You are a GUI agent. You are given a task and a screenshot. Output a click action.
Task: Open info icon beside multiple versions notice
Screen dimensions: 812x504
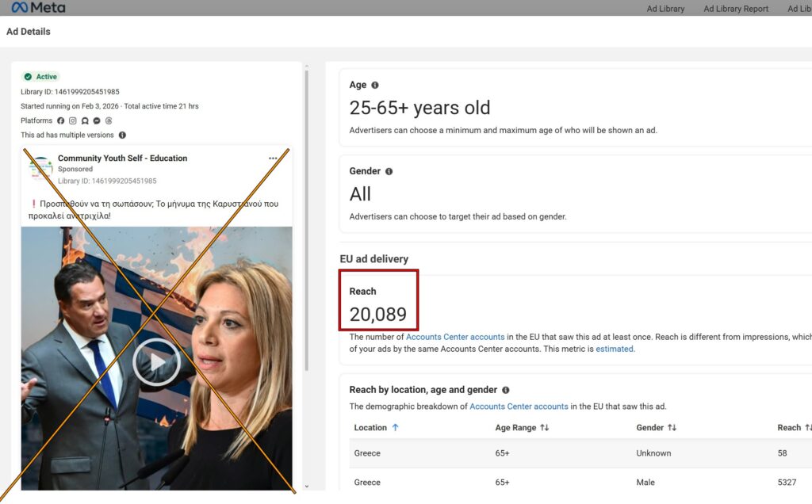(x=122, y=136)
